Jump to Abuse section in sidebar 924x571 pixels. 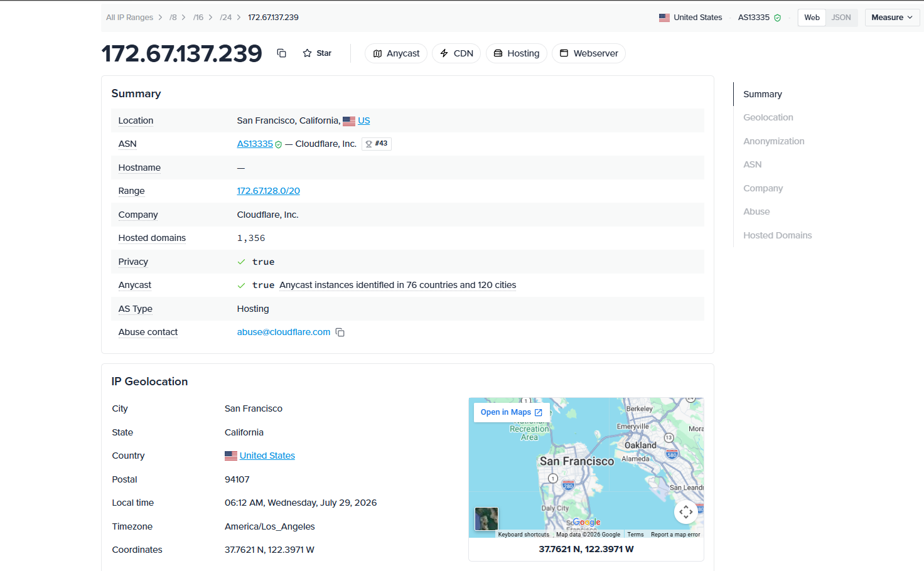[756, 211]
